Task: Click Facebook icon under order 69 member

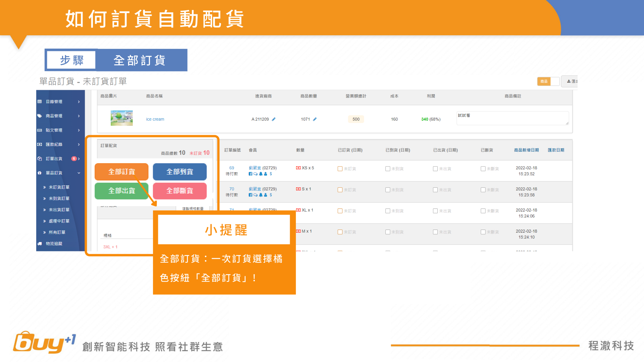Action: (x=250, y=174)
